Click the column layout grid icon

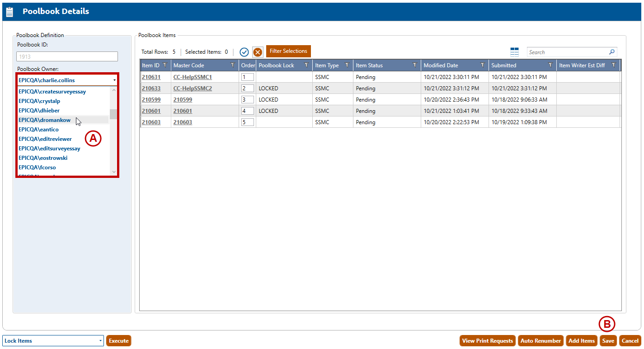pyautogui.click(x=514, y=52)
